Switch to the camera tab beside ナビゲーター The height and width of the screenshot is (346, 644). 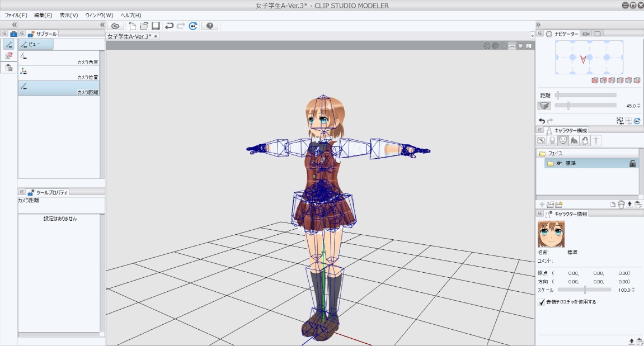586,34
